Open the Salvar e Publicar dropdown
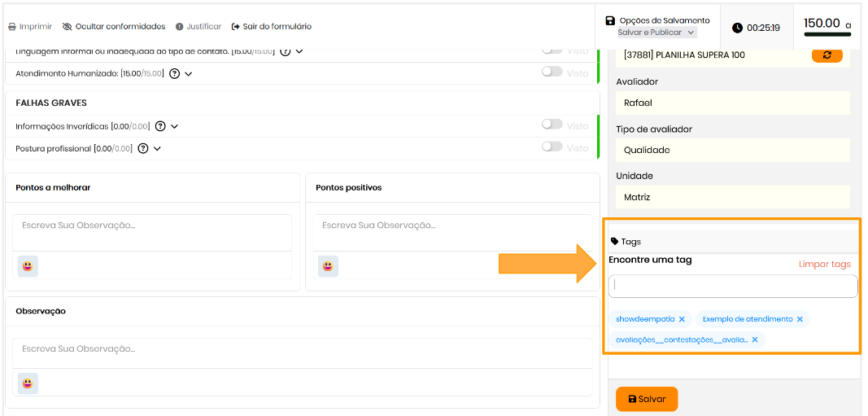Screen dimensions: 868x416 pos(656,33)
